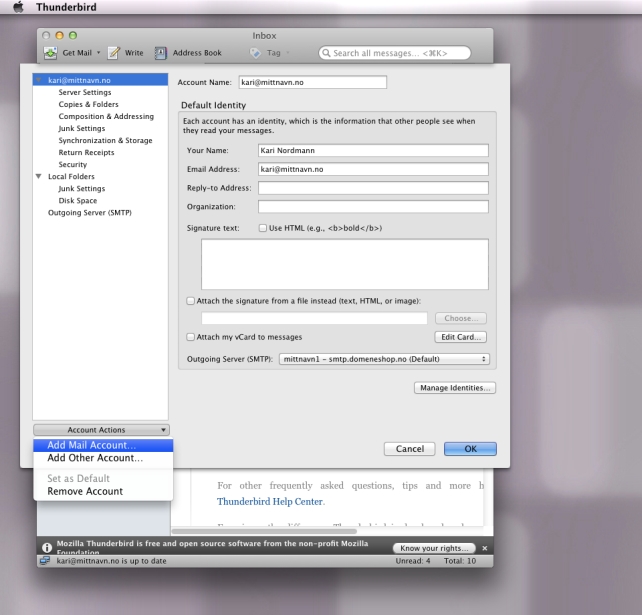Click the Search all messages box

click(395, 53)
